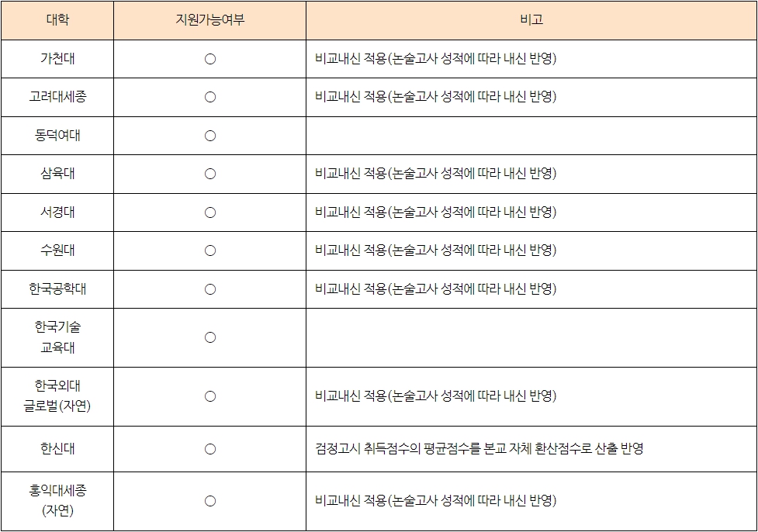Click the circle mark in 삼육대 row

[x=209, y=174]
